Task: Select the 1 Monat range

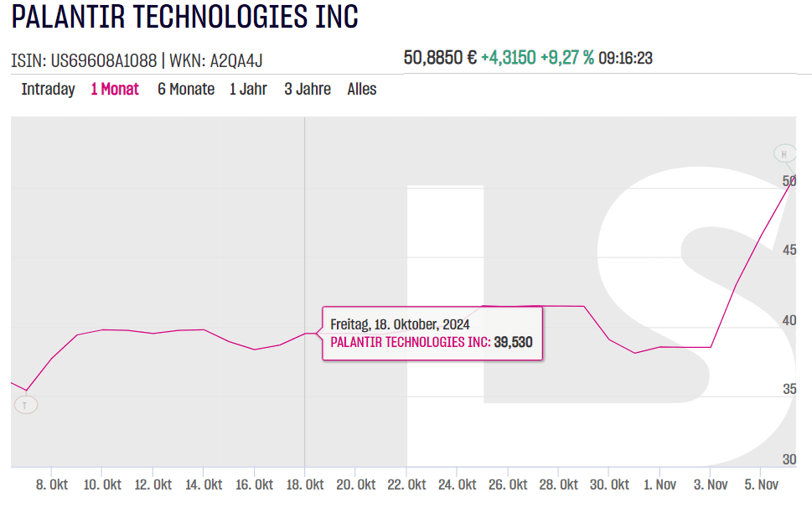Action: pos(115,89)
